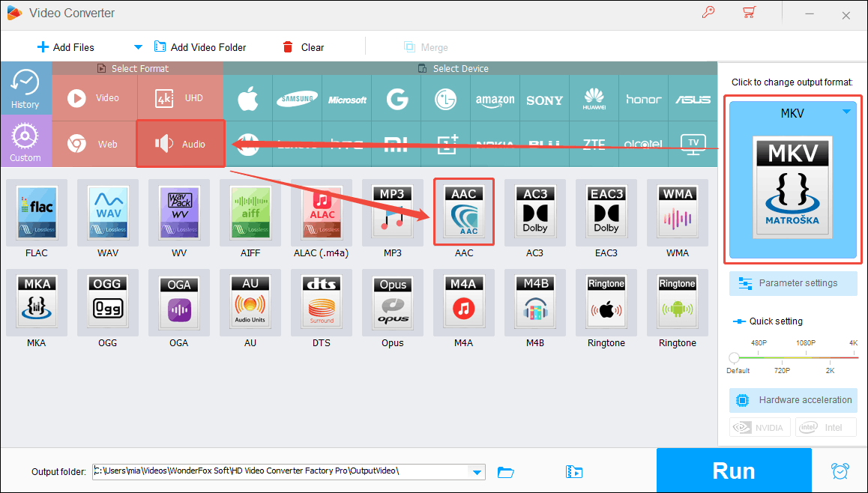Select the DTS Surround format
868x493 pixels.
pyautogui.click(x=321, y=302)
